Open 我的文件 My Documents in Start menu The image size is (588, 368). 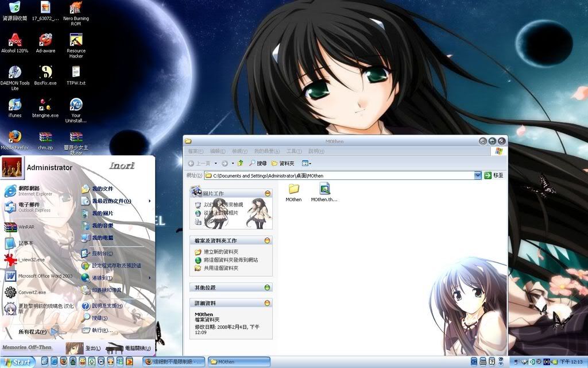point(98,189)
